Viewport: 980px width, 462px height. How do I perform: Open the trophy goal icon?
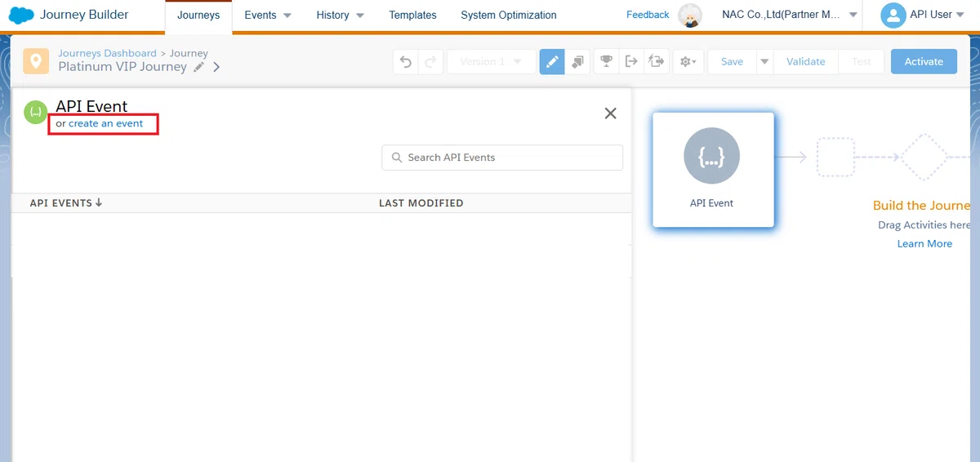tap(606, 62)
